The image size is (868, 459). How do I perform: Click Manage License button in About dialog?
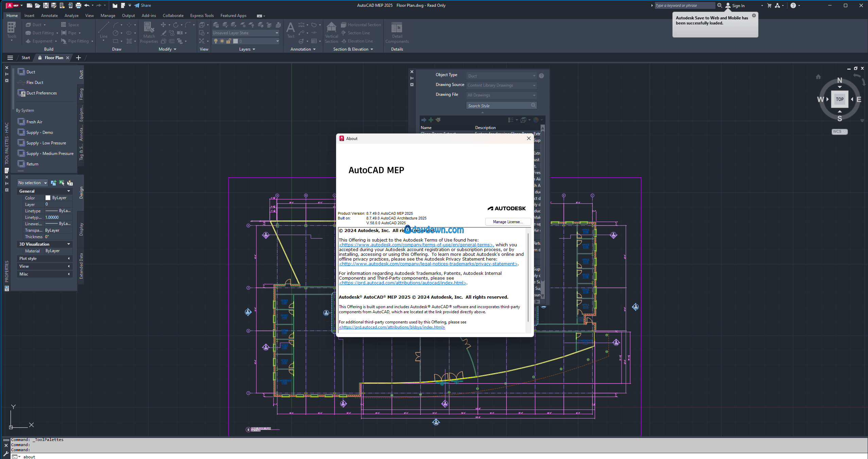(508, 222)
